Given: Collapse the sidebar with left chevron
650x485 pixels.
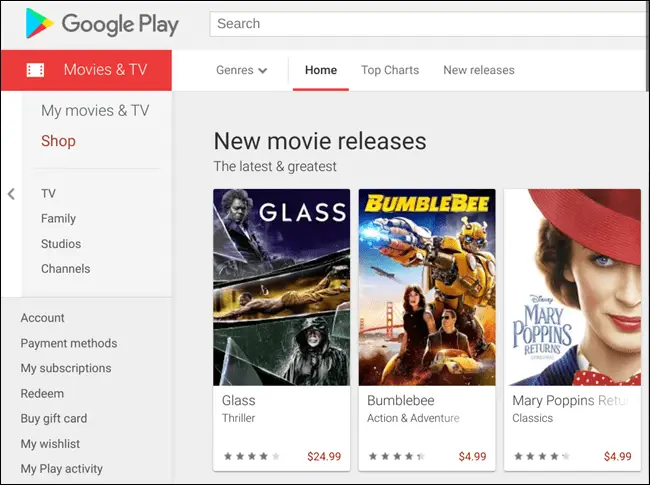Looking at the screenshot, I should click(x=11, y=194).
